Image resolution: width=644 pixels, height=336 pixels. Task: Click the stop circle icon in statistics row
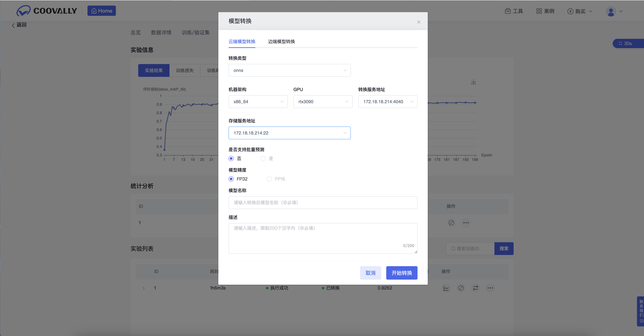451,223
